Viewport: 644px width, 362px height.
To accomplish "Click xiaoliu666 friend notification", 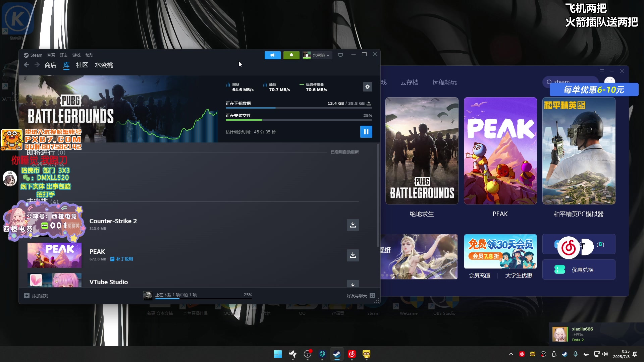I will [596, 334].
